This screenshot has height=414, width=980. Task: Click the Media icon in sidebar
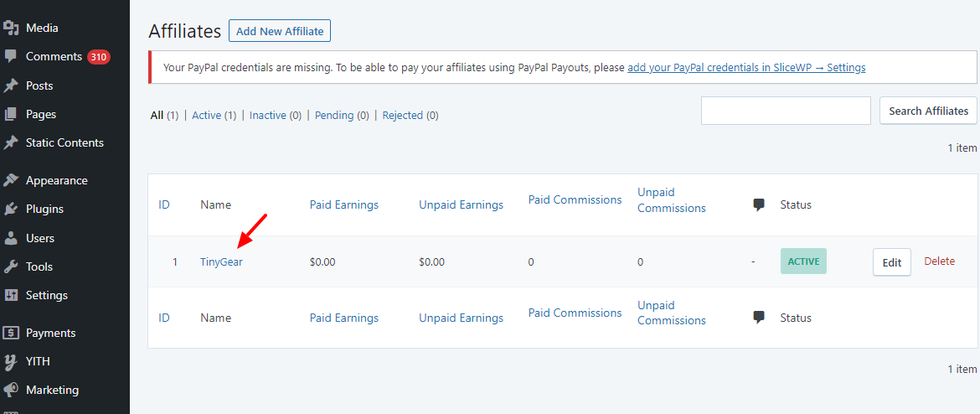[11, 28]
